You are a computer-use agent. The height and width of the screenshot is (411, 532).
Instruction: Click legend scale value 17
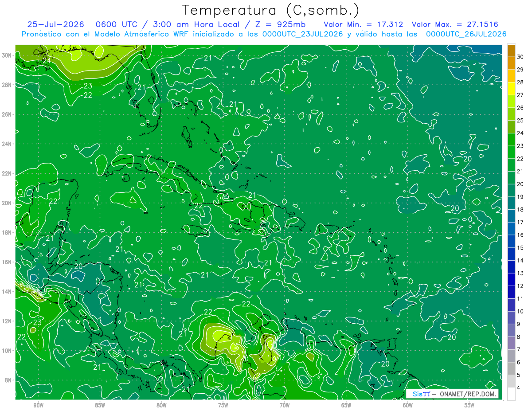pyautogui.click(x=520, y=222)
